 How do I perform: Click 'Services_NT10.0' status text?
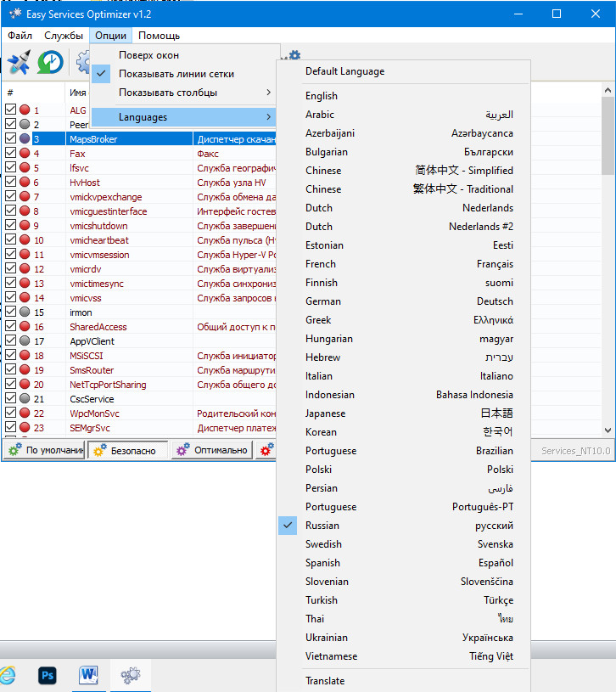tap(575, 451)
